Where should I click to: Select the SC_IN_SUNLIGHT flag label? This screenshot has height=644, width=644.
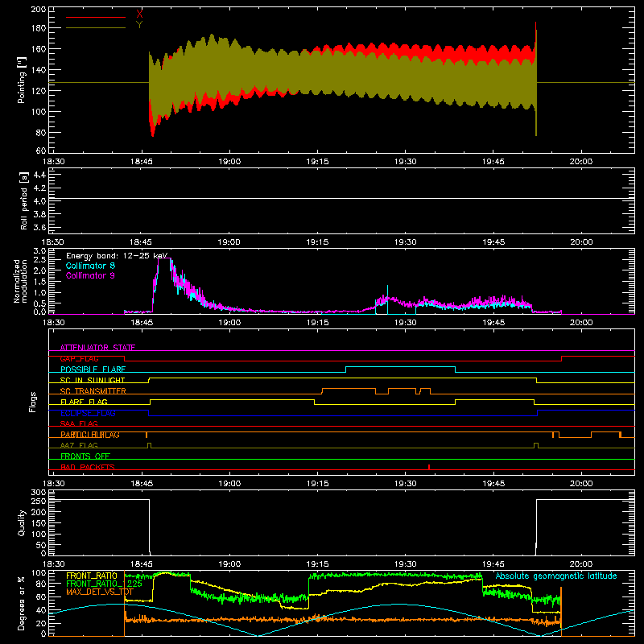pos(93,380)
